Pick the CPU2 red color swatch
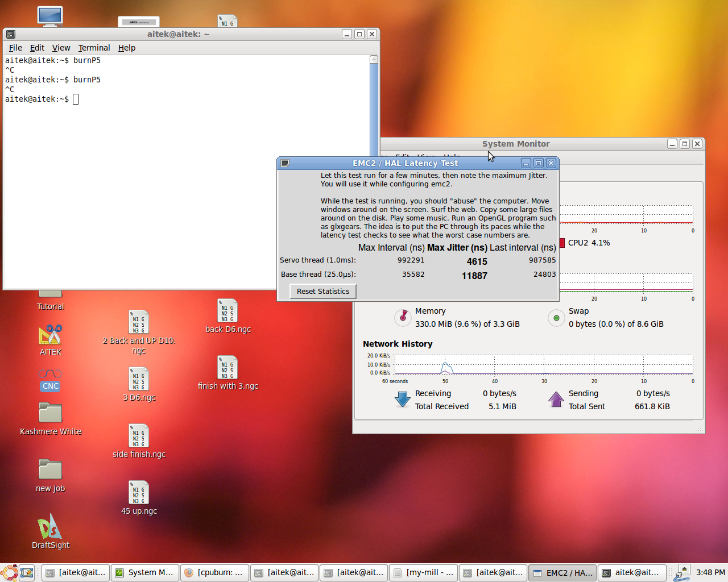The width and height of the screenshot is (728, 582). point(562,243)
